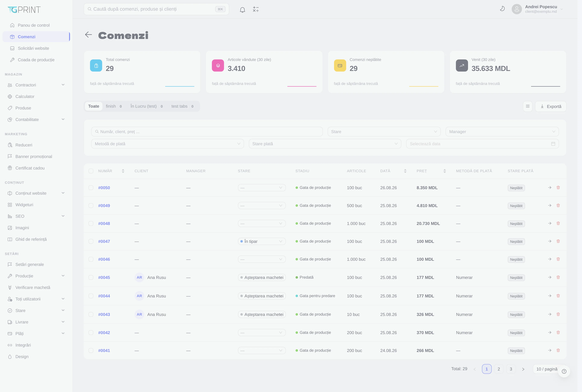Select all orders with header checkbox
The image size is (582, 392).
tap(91, 171)
